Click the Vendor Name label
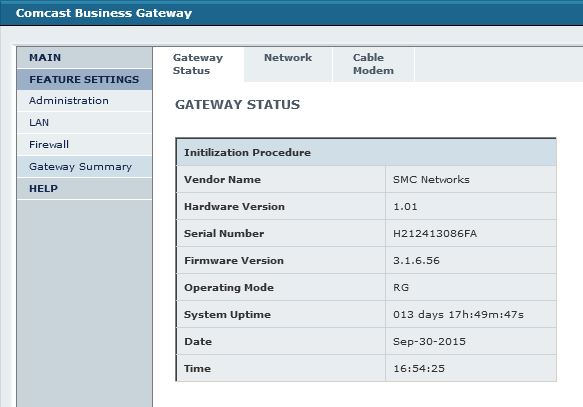583x407 pixels. tap(222, 180)
